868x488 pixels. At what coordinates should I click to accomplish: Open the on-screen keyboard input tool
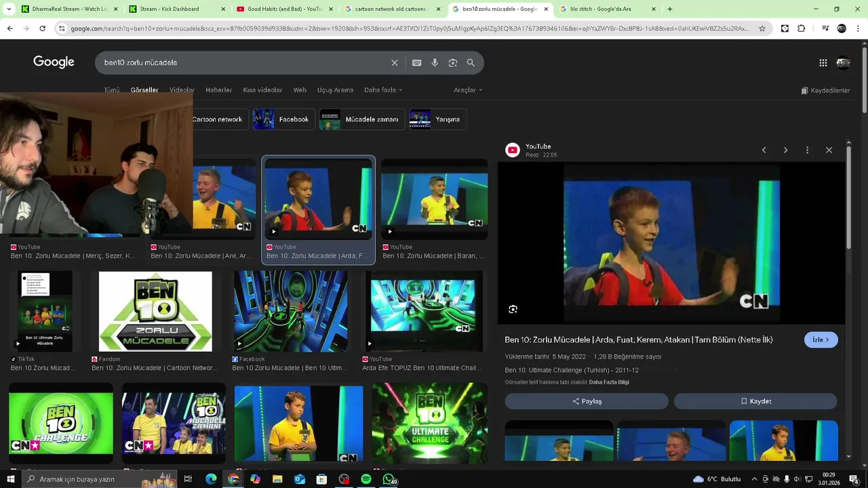[417, 62]
